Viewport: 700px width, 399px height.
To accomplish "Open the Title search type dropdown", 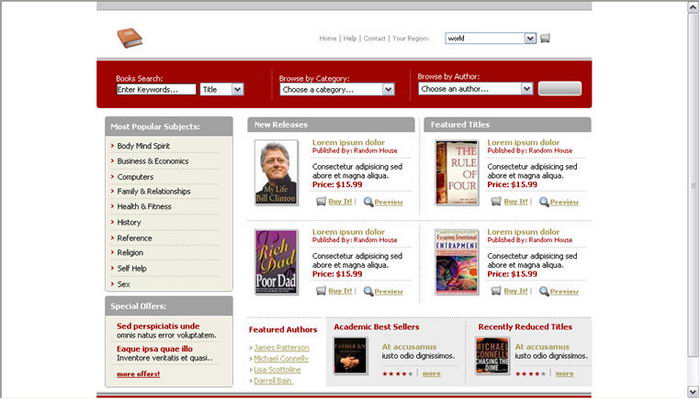I will tap(222, 89).
